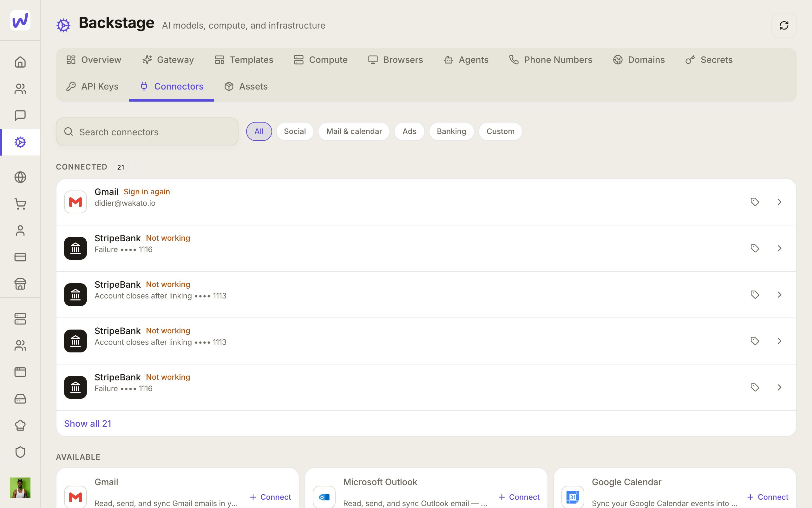Image resolution: width=812 pixels, height=508 pixels.
Task: Open the Home icon in the sidebar
Action: (20, 62)
